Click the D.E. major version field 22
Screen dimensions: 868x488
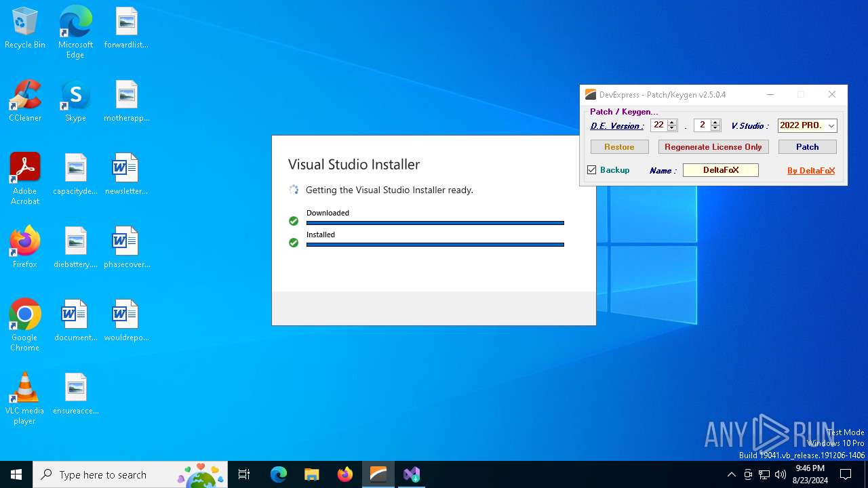point(659,125)
